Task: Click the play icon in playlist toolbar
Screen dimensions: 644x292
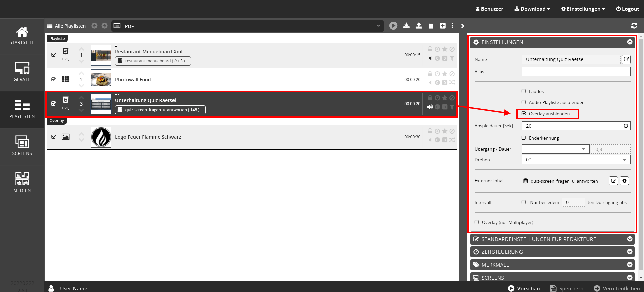Action: point(393,26)
